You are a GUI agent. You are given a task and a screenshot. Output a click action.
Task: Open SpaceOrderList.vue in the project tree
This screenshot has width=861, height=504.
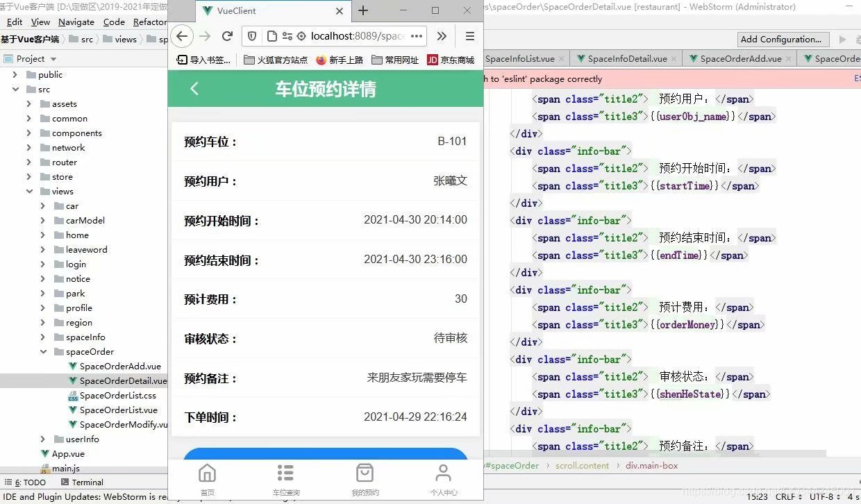tap(112, 410)
